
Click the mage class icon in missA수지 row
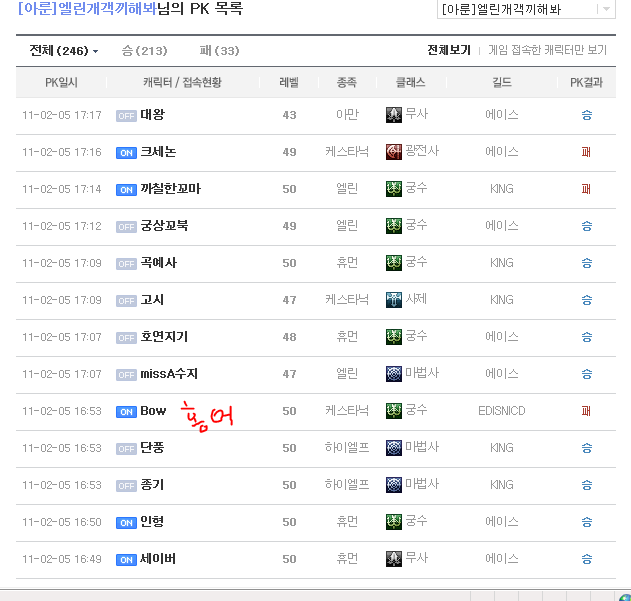(x=394, y=374)
